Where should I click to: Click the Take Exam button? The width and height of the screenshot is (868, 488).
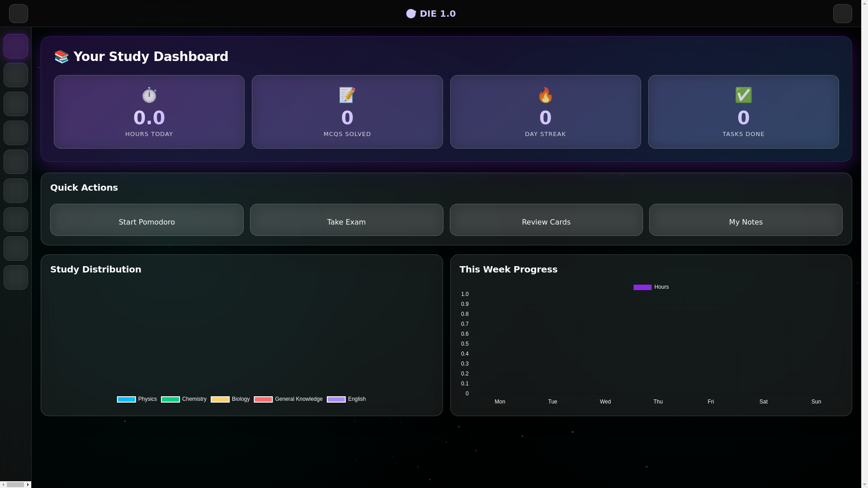pos(346,220)
